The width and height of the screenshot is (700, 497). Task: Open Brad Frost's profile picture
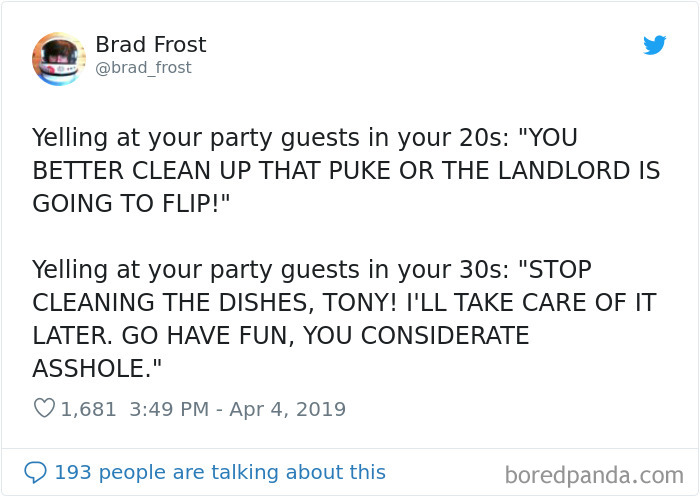(x=58, y=59)
